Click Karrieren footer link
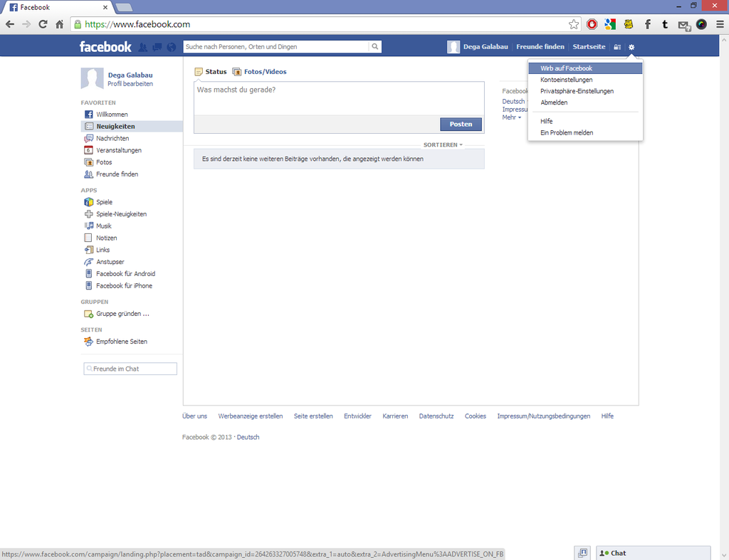The width and height of the screenshot is (729, 560). [x=395, y=416]
